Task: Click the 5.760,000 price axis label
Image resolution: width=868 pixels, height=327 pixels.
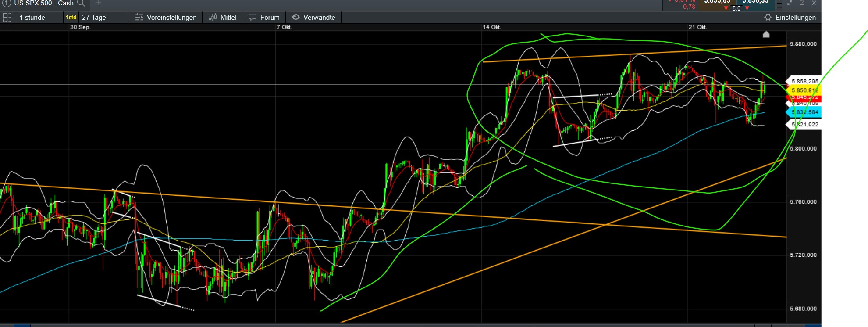Action: tap(803, 201)
